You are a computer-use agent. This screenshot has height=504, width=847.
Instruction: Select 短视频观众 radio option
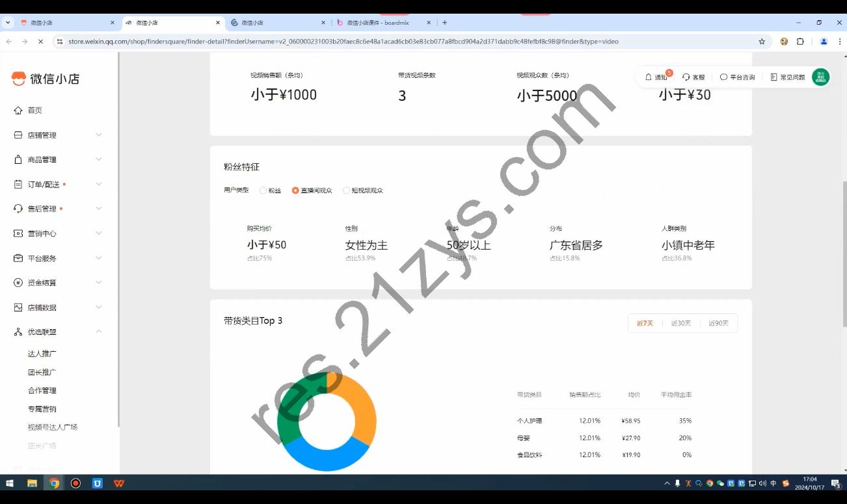coord(346,191)
